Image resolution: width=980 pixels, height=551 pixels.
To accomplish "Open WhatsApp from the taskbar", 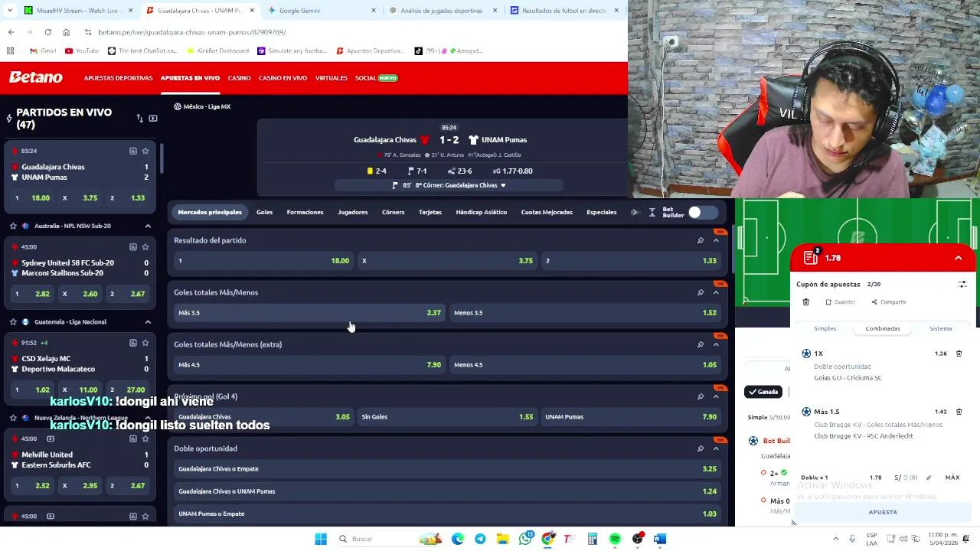I will [525, 539].
